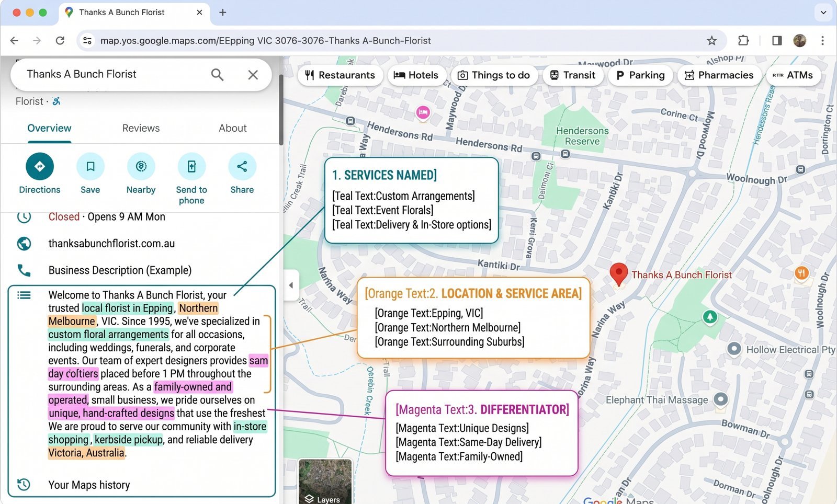
Task: Click the Directions icon button
Action: pos(40,166)
